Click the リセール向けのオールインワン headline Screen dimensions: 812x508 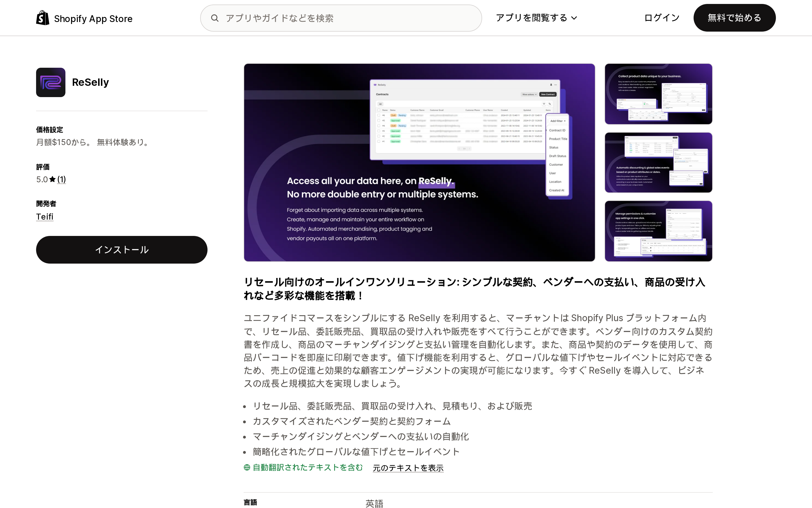click(x=475, y=289)
